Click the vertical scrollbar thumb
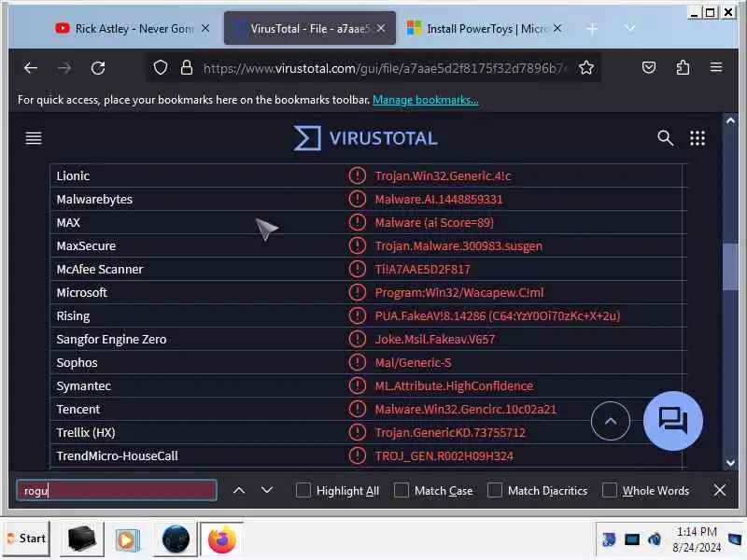747x560 pixels. pyautogui.click(x=730, y=267)
